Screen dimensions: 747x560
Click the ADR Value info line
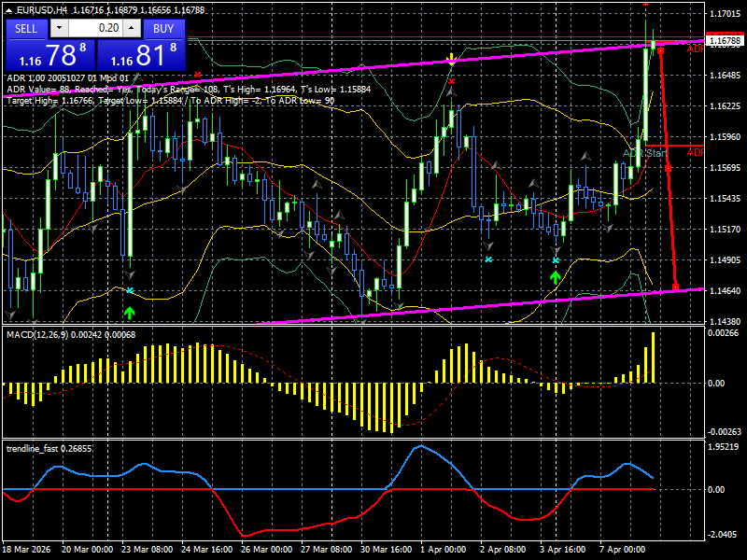coord(189,89)
